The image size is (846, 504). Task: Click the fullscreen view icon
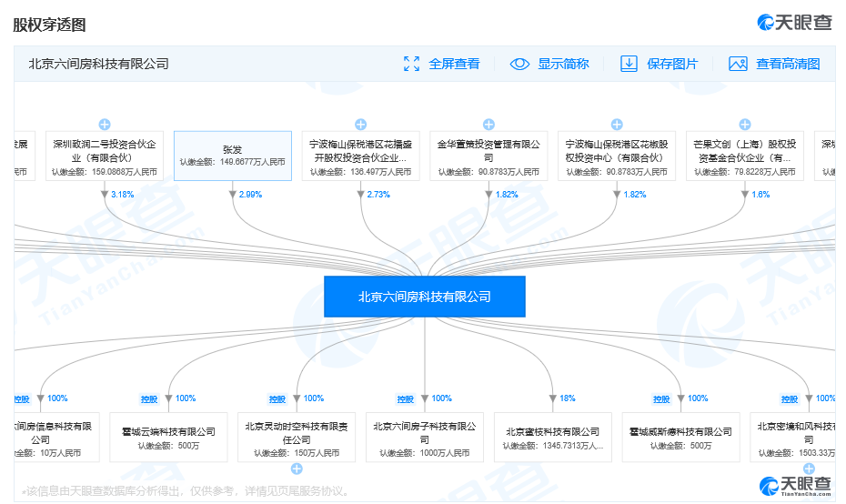[x=411, y=64]
